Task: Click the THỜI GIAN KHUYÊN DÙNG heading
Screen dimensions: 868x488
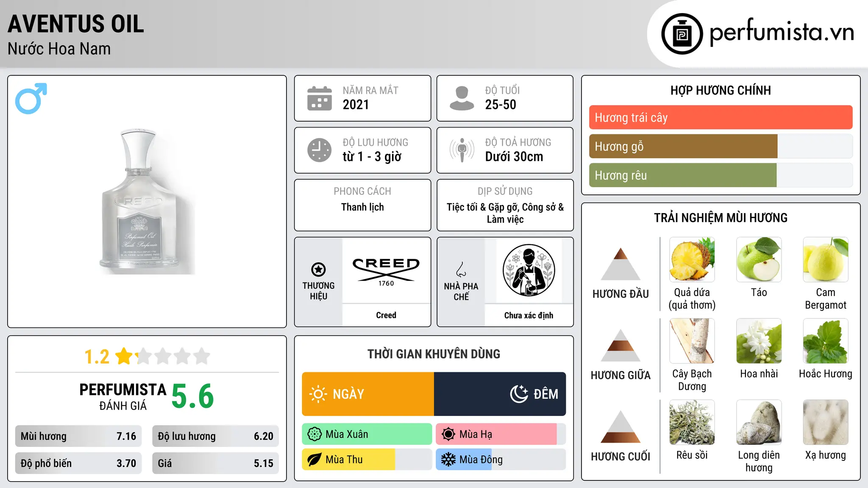Action: 434,354
